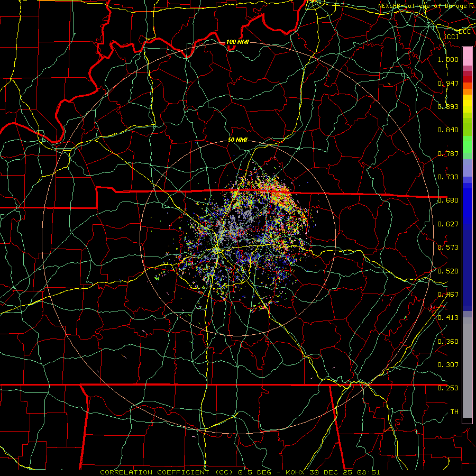Click the "[CC]" legend header
The height and width of the screenshot is (476, 476).
pos(452,36)
